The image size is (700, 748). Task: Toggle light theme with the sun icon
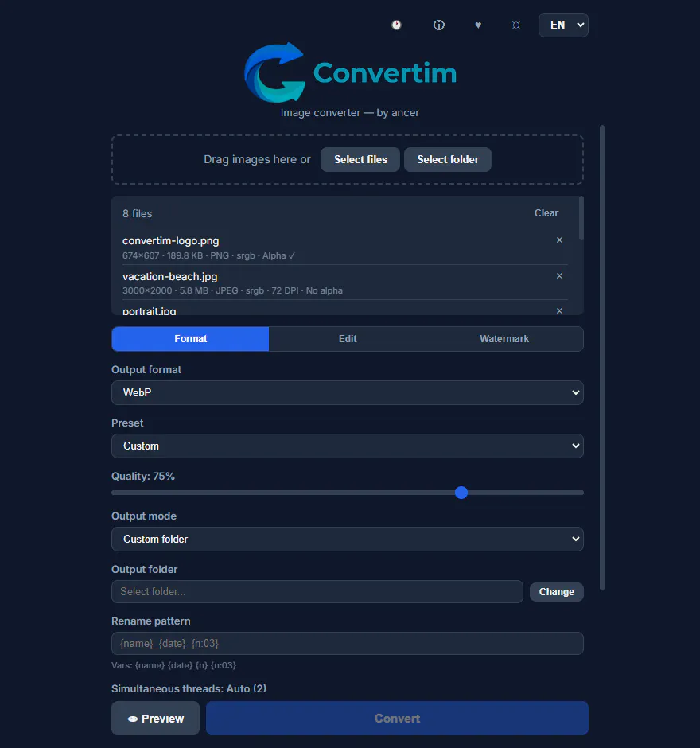coord(516,25)
